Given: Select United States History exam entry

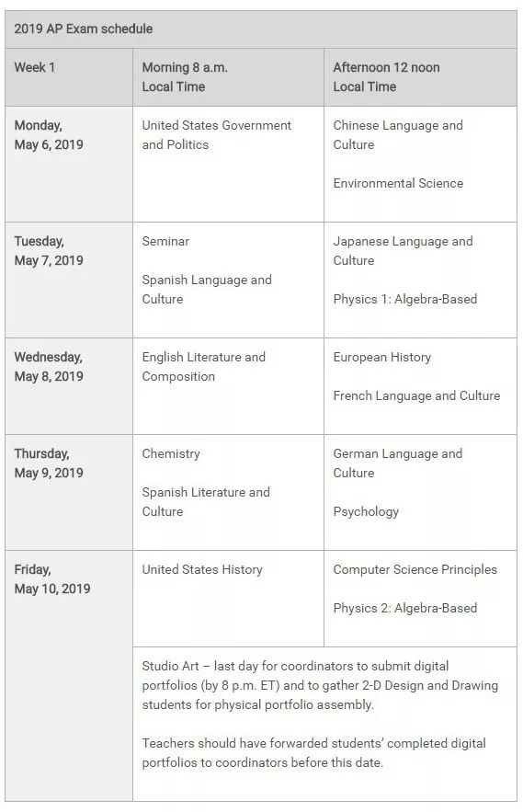Looking at the screenshot, I should coord(202,569).
